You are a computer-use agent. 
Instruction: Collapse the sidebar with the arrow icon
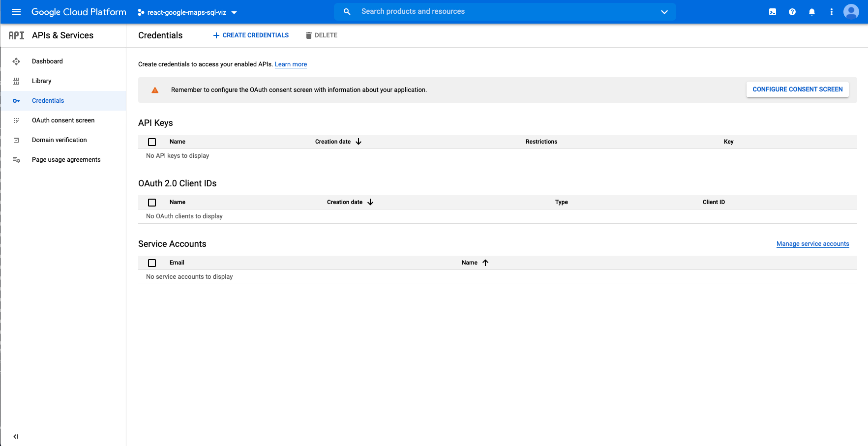pos(16,436)
